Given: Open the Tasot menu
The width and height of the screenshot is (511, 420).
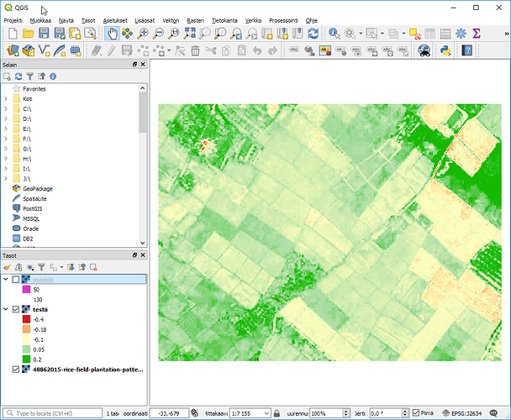Looking at the screenshot, I should click(x=88, y=20).
